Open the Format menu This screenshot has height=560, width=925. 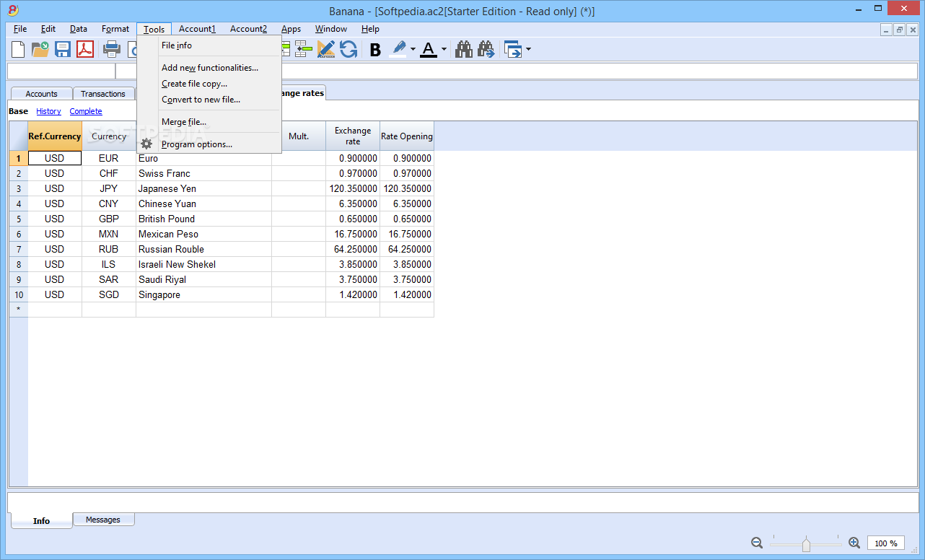pyautogui.click(x=115, y=29)
